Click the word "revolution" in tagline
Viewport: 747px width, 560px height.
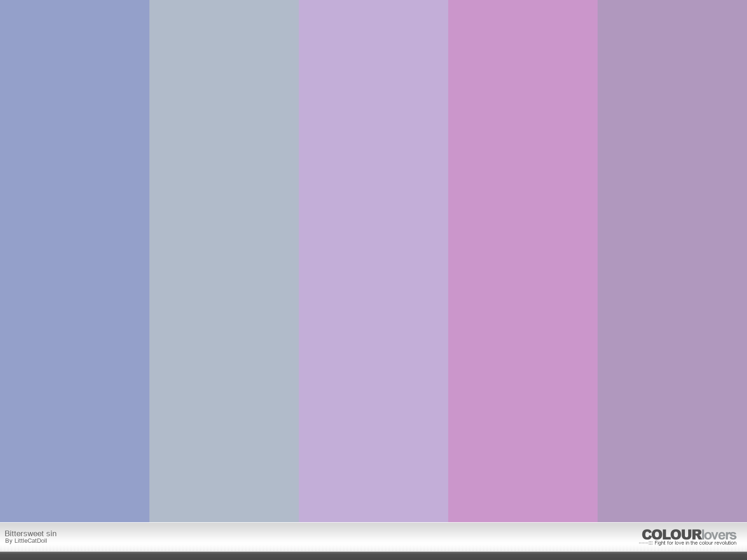coord(724,543)
